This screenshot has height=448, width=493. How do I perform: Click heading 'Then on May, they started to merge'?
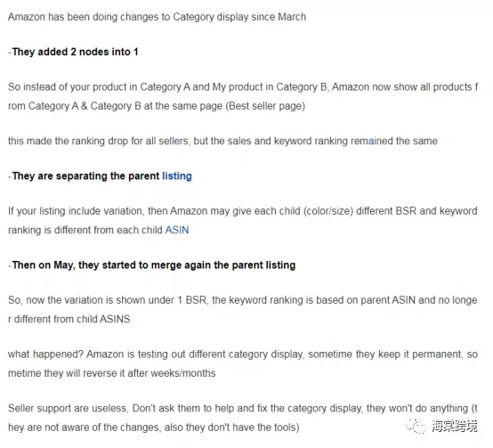coord(154,265)
